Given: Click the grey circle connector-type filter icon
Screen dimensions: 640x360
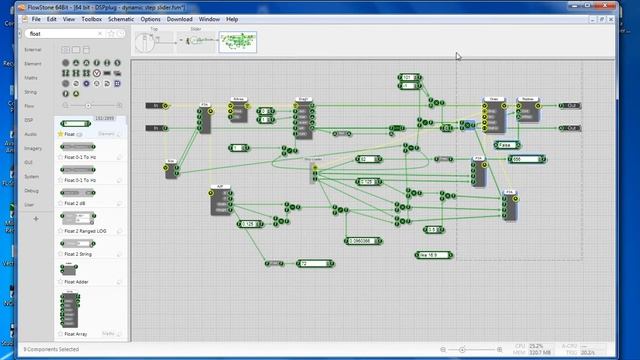Looking at the screenshot, I should pos(65,63).
